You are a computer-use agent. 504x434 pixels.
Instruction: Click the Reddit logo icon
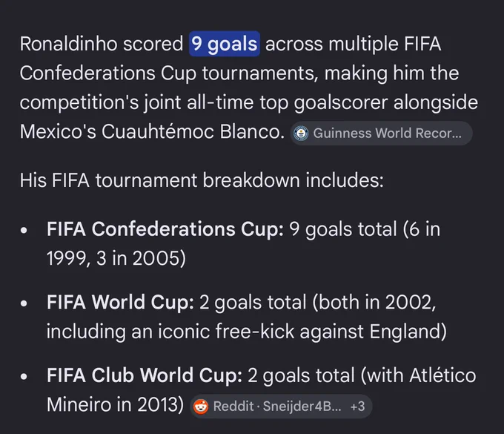(201, 407)
